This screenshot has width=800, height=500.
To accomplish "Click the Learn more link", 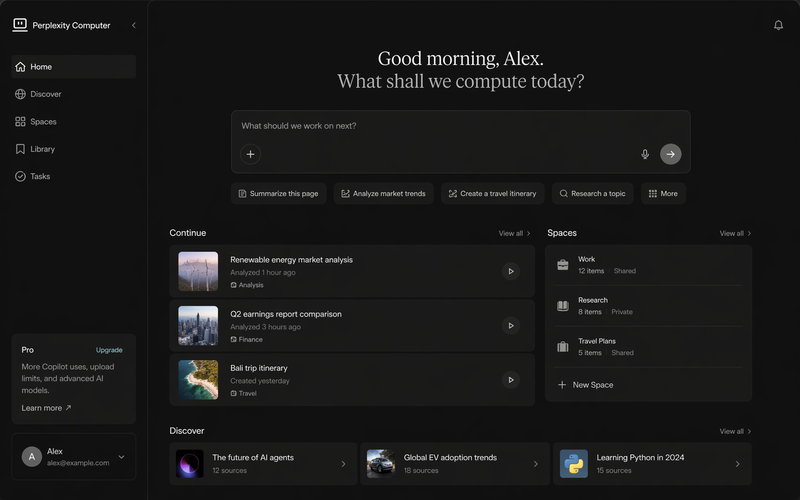I will tap(46, 408).
